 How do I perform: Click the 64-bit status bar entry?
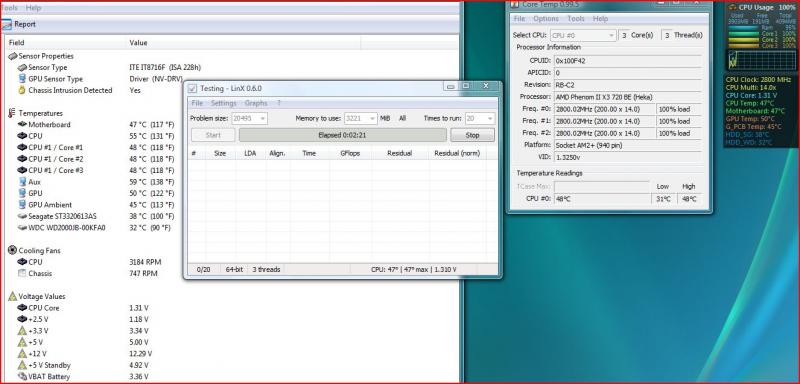[234, 269]
